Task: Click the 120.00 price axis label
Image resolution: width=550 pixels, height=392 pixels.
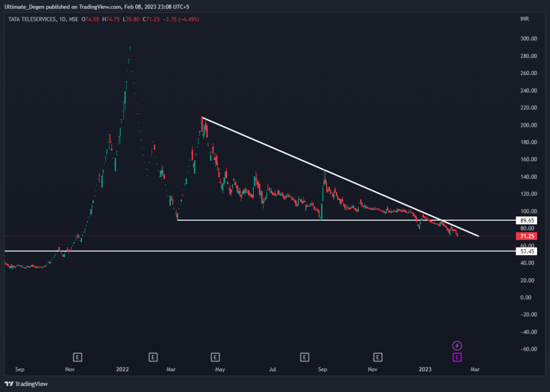Action: 529,194
